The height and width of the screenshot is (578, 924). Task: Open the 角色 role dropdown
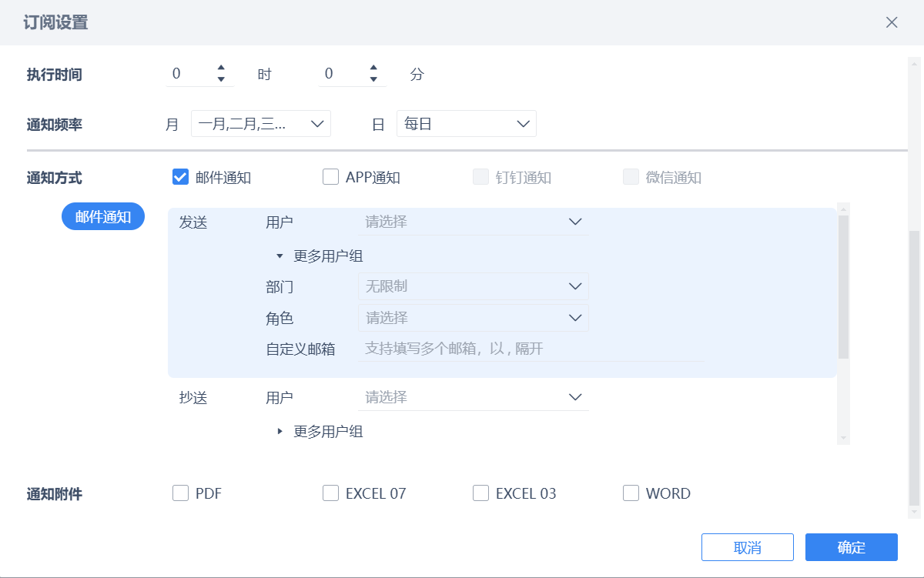(473, 318)
